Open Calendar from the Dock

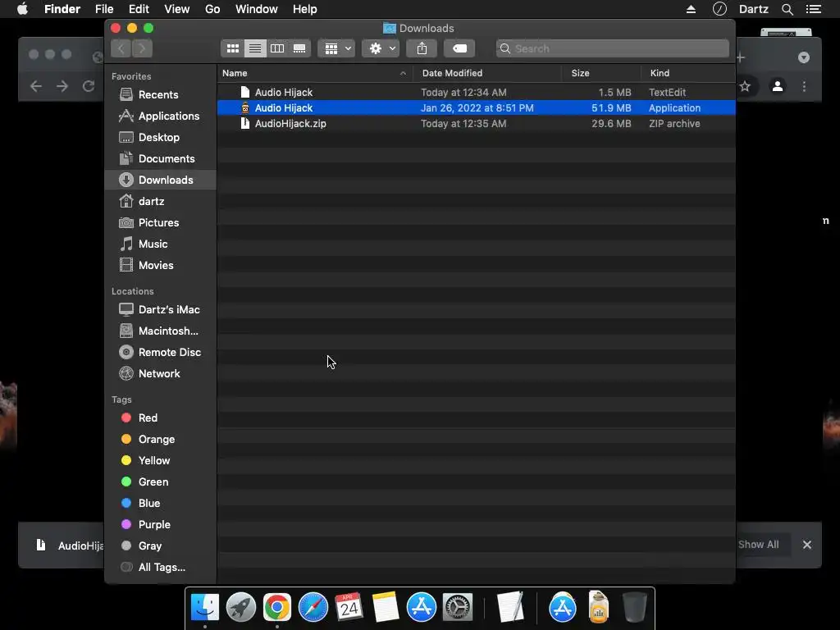349,608
